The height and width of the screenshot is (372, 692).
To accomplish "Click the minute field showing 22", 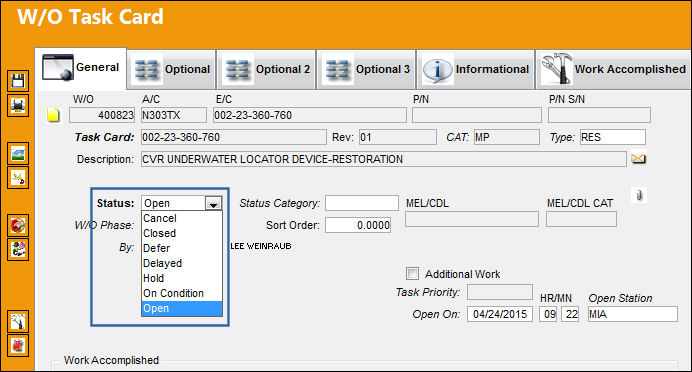I will click(570, 314).
